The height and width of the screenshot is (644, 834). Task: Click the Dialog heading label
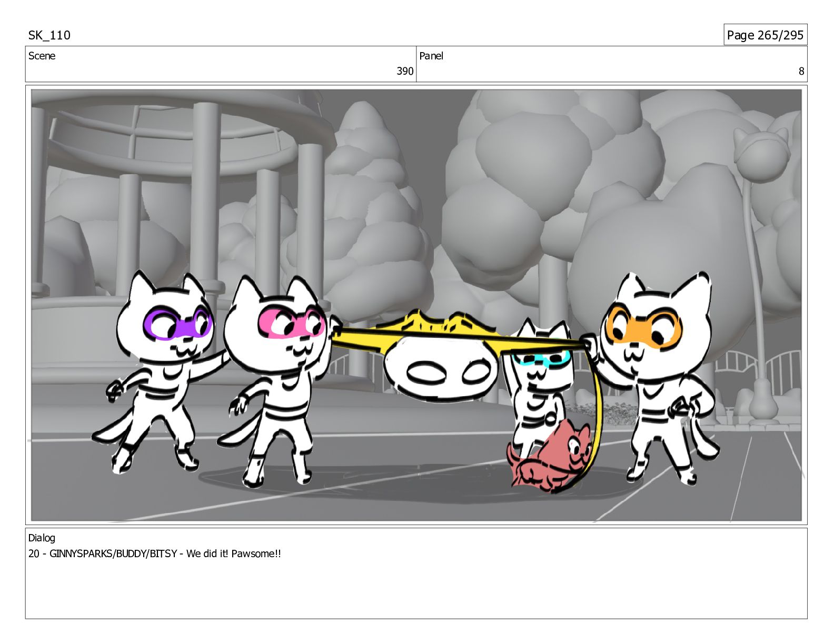coord(42,538)
